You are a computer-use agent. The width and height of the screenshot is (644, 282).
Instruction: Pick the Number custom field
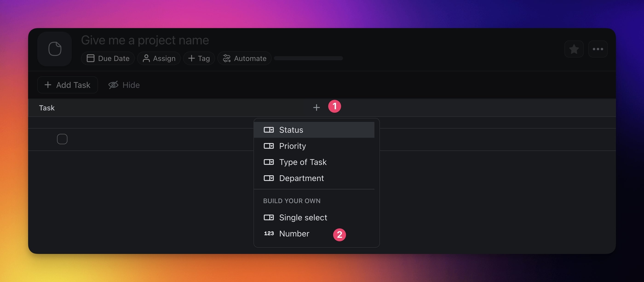(x=294, y=233)
